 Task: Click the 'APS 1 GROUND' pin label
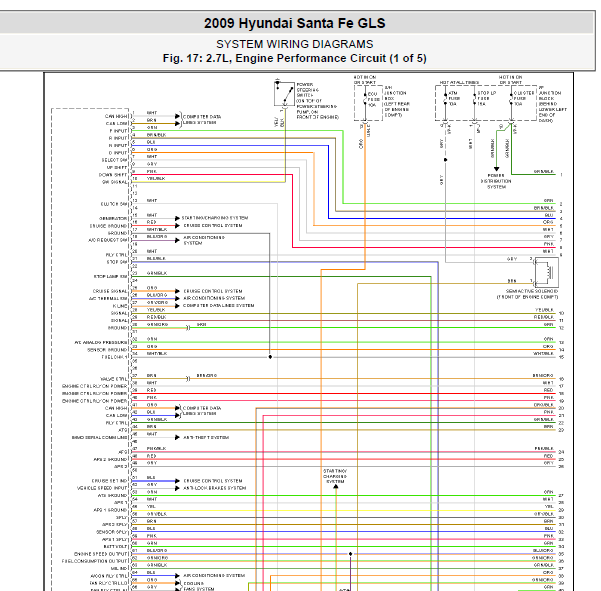pyautogui.click(x=110, y=510)
